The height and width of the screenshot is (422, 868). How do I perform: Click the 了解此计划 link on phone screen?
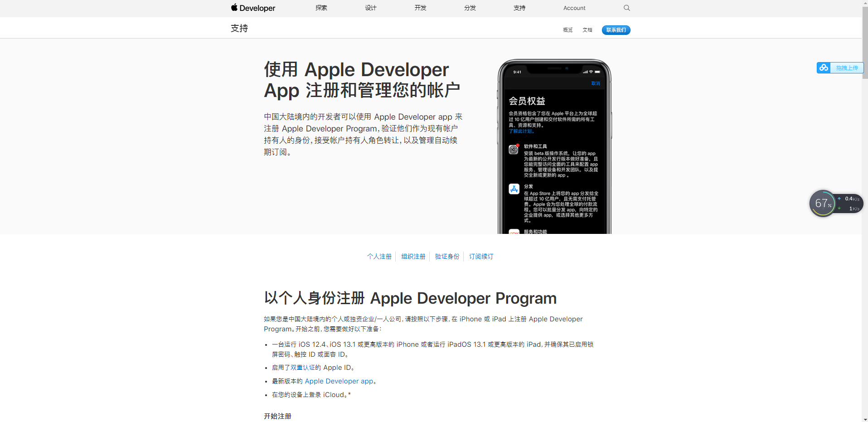[521, 131]
